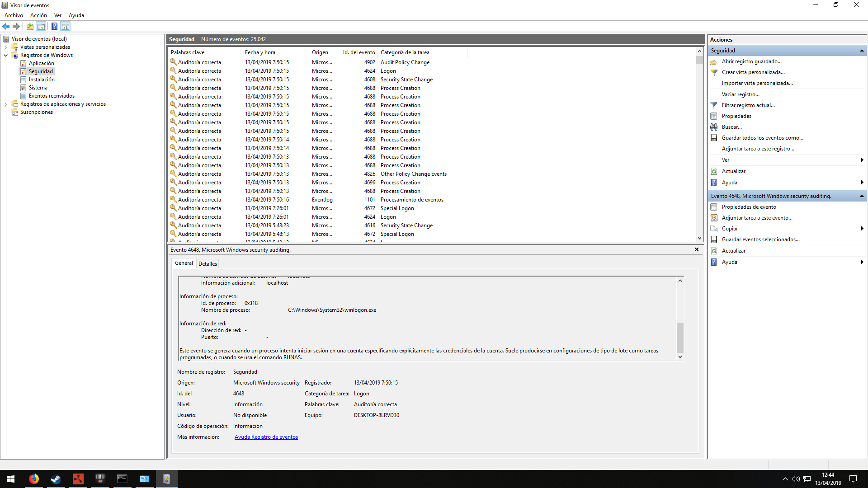Switch to the Detalles tab
Image resolution: width=868 pixels, height=488 pixels.
click(208, 264)
